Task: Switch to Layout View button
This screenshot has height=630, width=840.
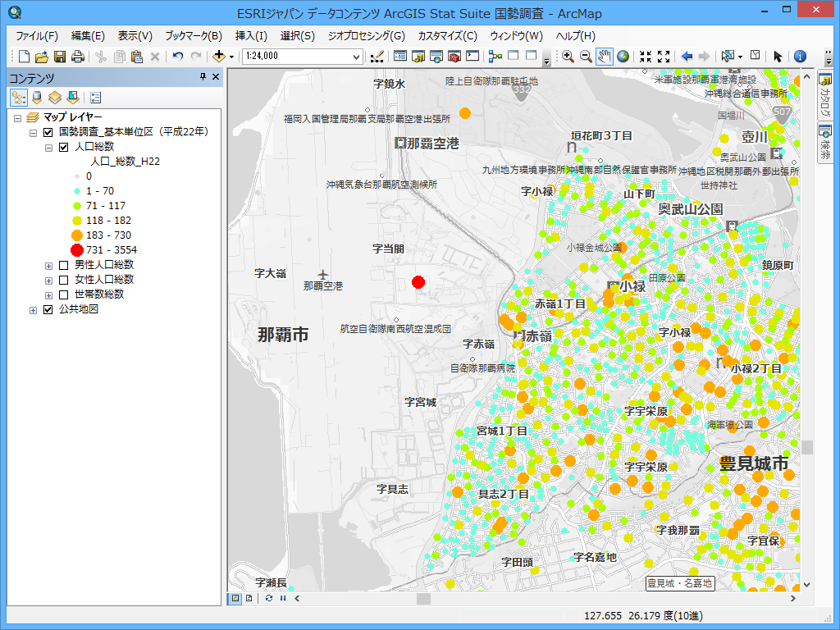Action: pyautogui.click(x=249, y=598)
